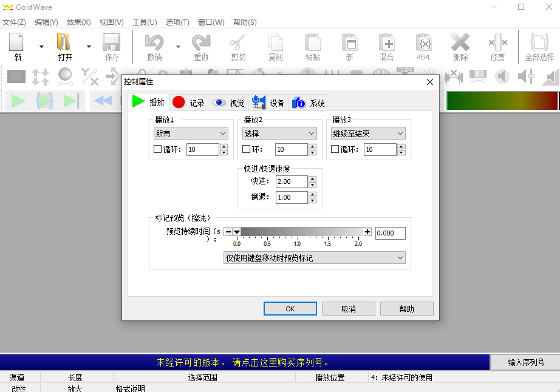
Task: Open the dropdown arrow next to 撤销
Action: pos(178,47)
